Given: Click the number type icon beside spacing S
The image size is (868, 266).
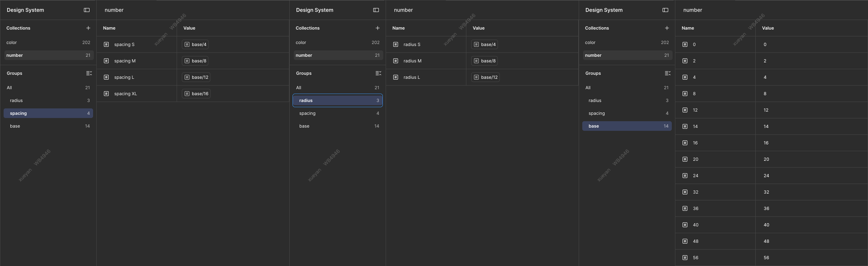Looking at the screenshot, I should 106,44.
